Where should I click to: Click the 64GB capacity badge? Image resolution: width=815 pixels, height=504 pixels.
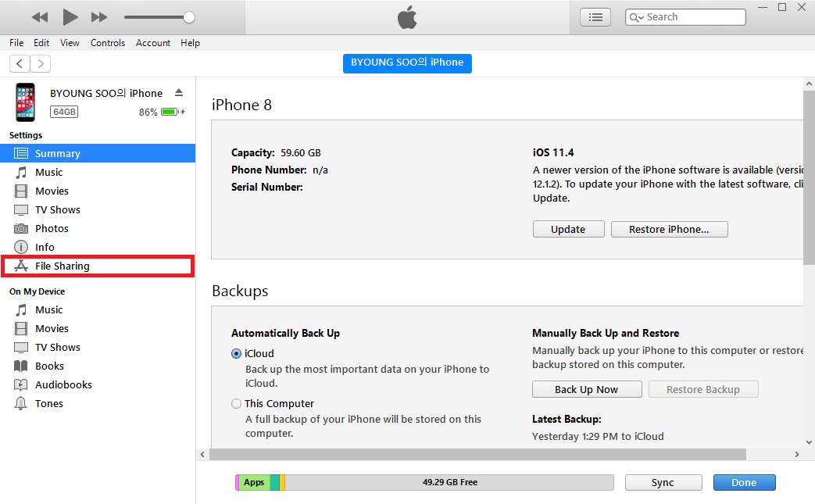point(64,112)
